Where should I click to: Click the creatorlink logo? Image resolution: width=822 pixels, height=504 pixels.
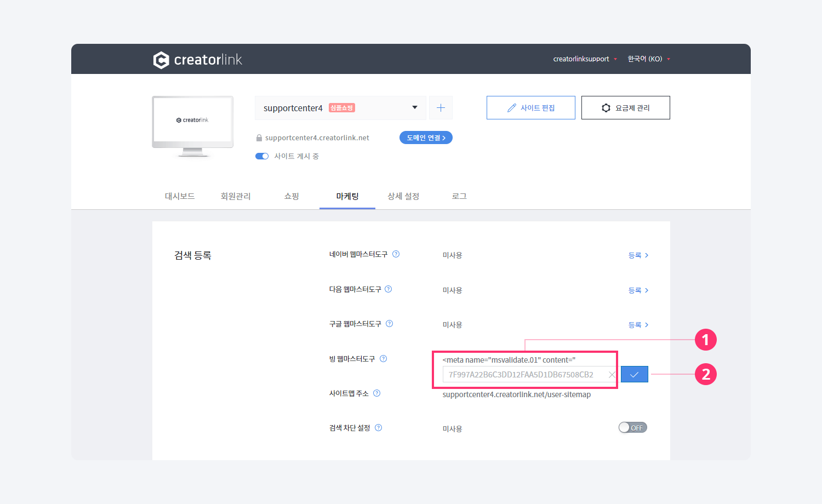[197, 60]
